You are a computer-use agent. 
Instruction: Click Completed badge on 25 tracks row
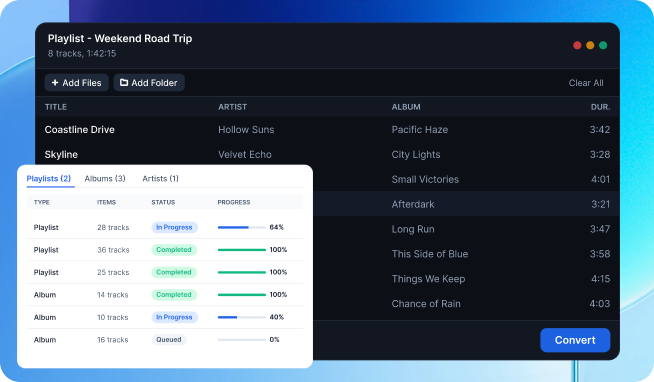174,273
